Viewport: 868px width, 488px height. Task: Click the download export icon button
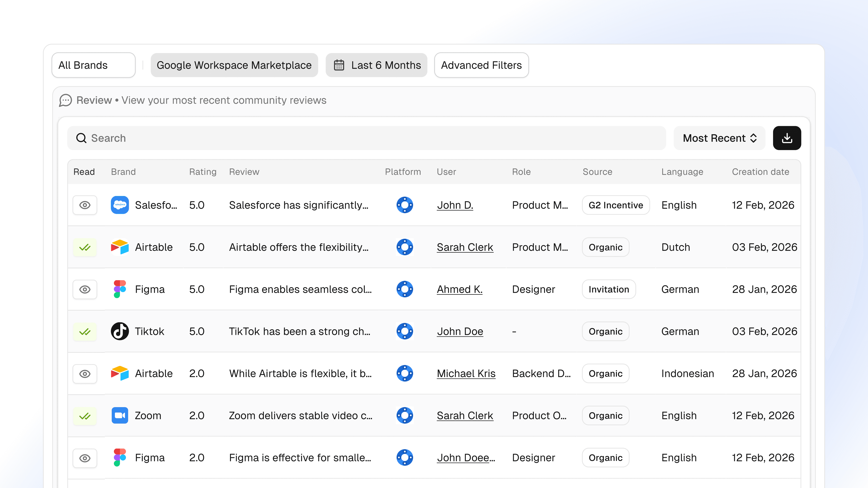coord(787,138)
